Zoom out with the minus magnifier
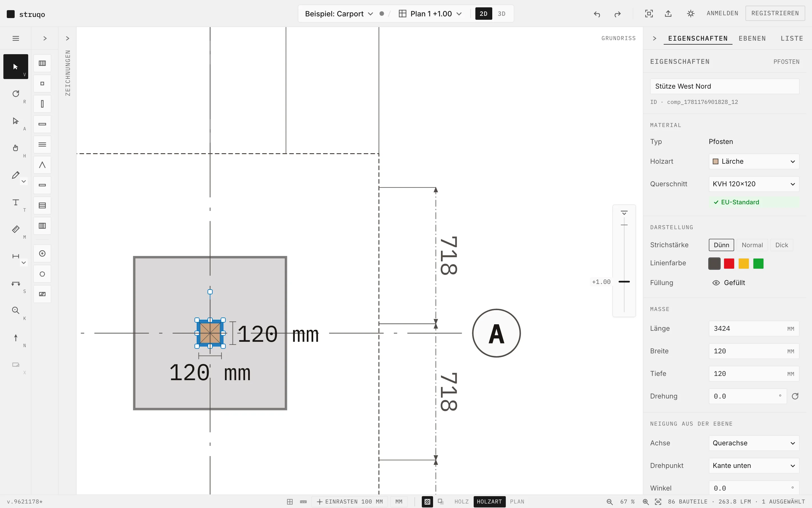Screen dimensions: 812x508 (610, 502)
